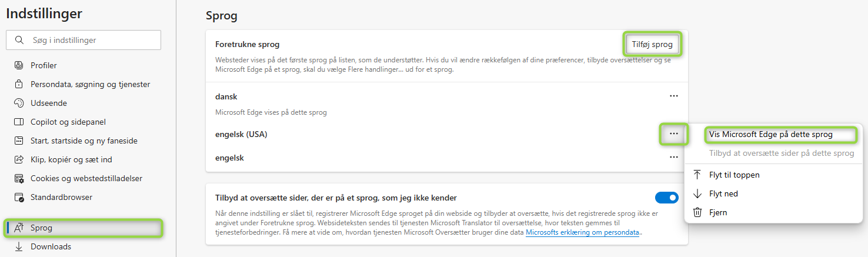Image resolution: width=868 pixels, height=257 pixels.
Task: Select the Udseende palette icon
Action: click(x=19, y=103)
